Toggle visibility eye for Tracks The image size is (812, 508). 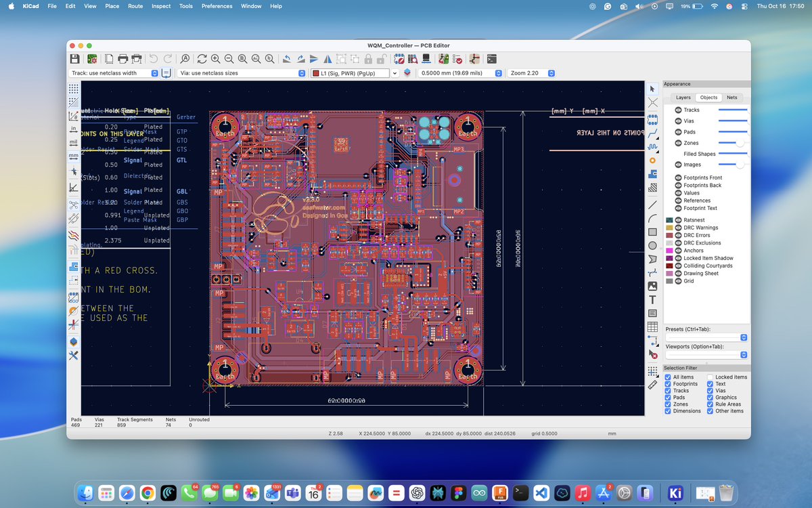(678, 110)
